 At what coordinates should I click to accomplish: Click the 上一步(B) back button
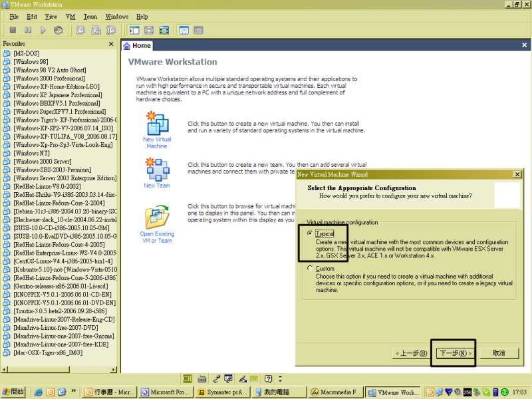(x=411, y=353)
